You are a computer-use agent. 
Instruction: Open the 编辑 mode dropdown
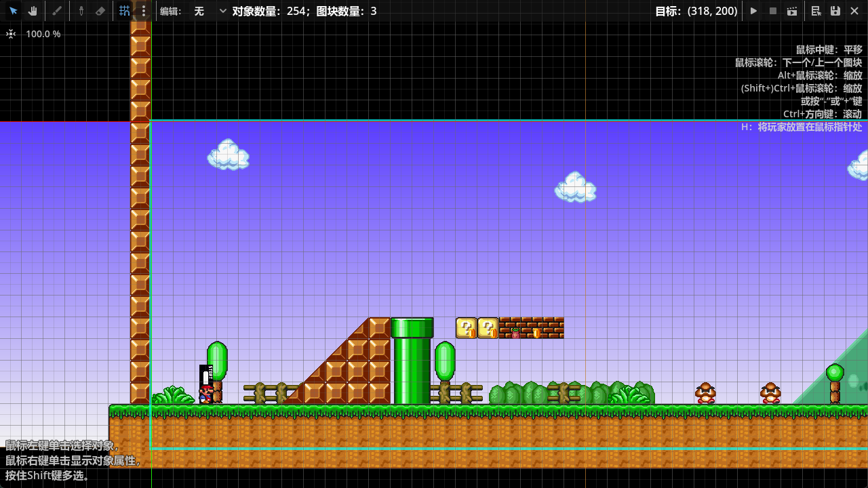[x=210, y=11]
